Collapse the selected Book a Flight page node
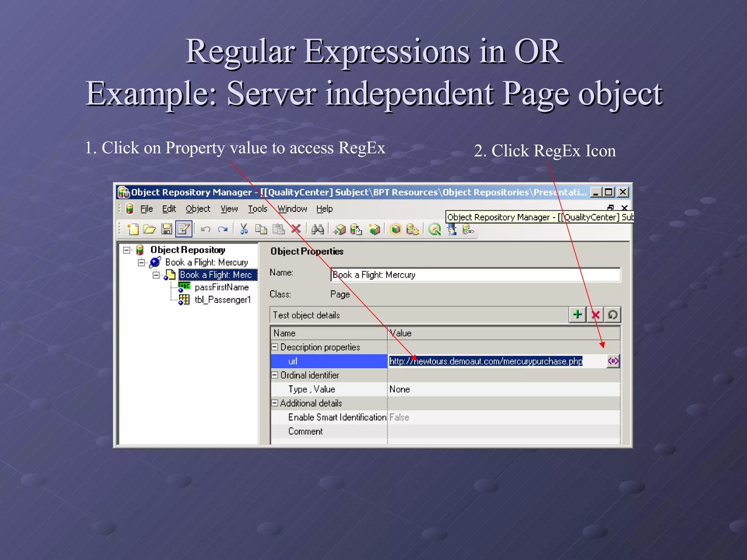 click(156, 275)
